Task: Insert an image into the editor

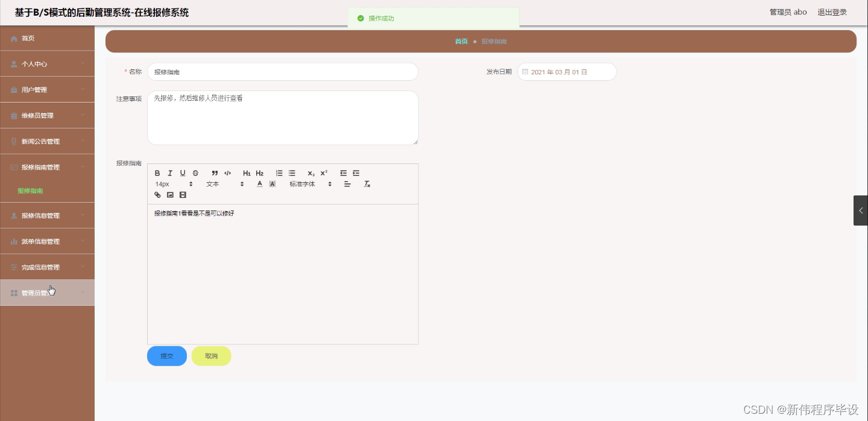Action: pyautogui.click(x=170, y=195)
